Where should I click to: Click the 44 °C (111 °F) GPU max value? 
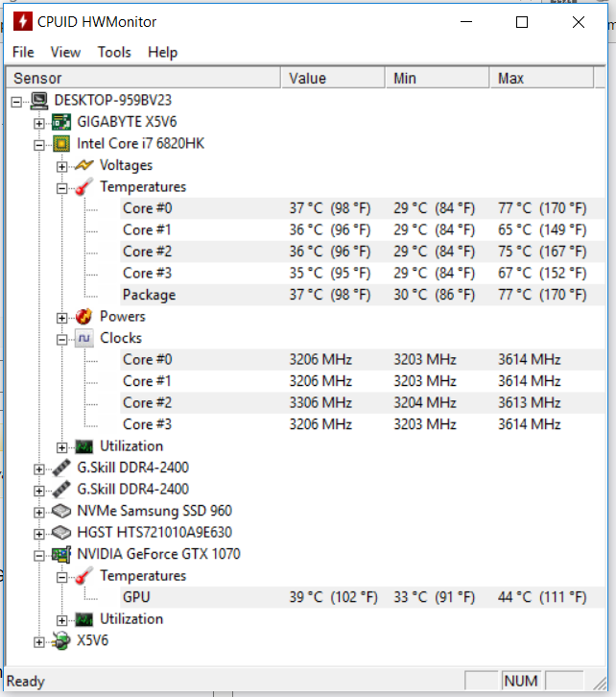click(x=542, y=597)
